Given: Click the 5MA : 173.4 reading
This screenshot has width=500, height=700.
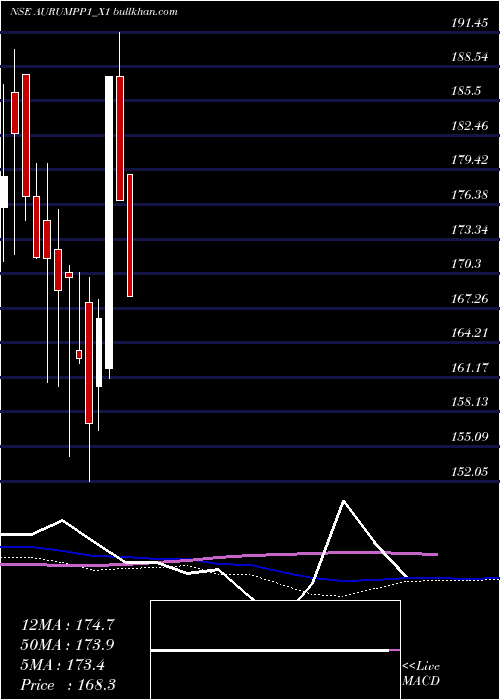Looking at the screenshot, I should (x=64, y=665).
